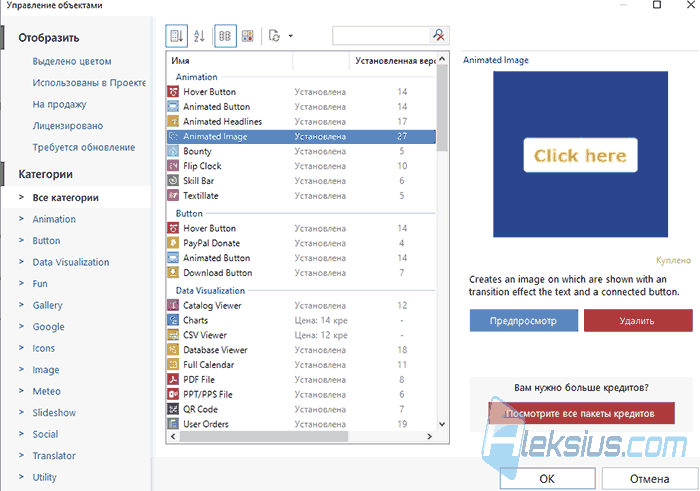Viewport: 700px width, 491px height.
Task: Click the Charts object icon in list
Action: coord(173,320)
